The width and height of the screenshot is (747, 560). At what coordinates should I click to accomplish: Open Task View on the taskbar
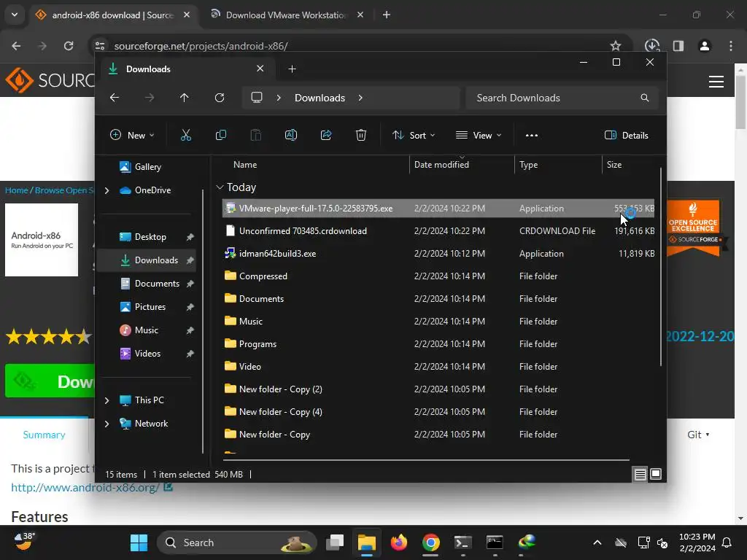[335, 542]
